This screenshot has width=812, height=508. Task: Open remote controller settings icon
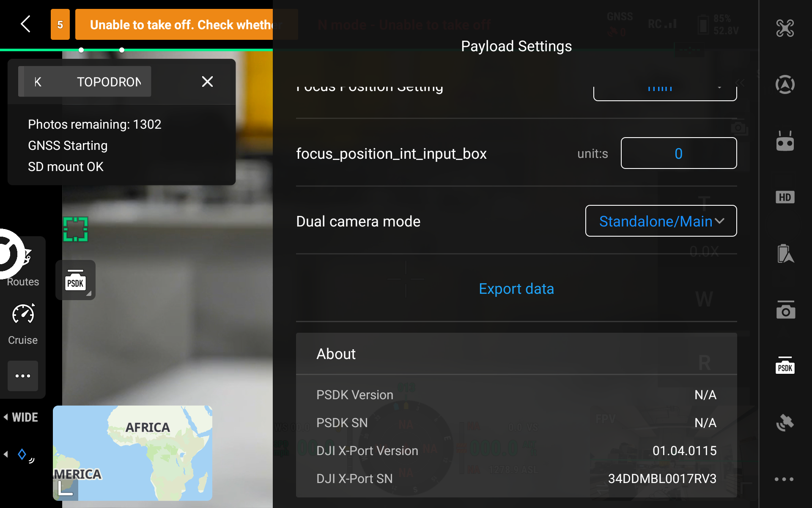click(785, 141)
